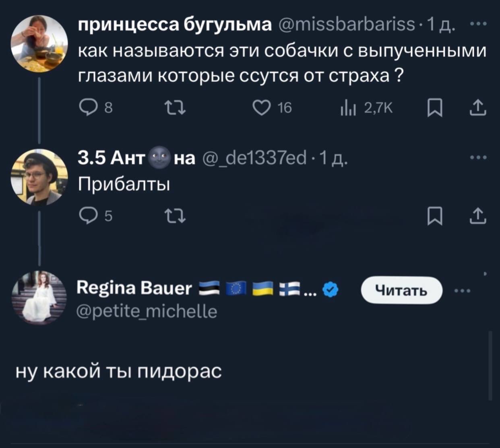Retweet the first tweet by принцесса бугульма
500x448 pixels.
coord(175,107)
